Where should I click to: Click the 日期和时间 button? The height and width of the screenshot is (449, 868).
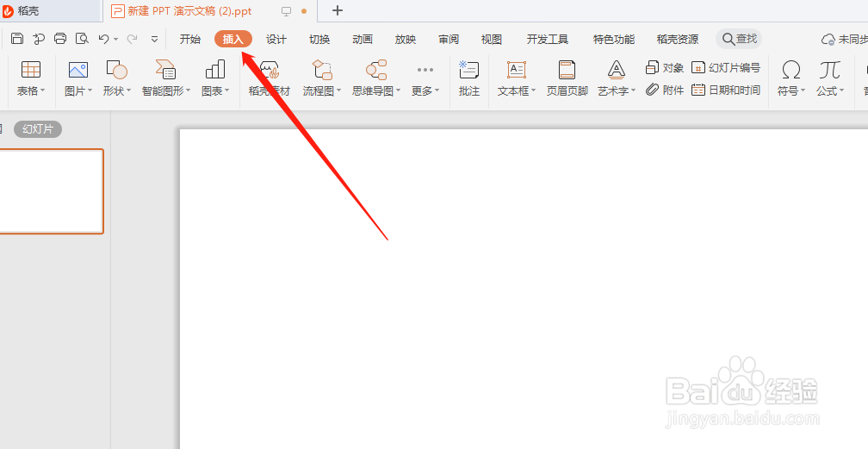[x=726, y=90]
